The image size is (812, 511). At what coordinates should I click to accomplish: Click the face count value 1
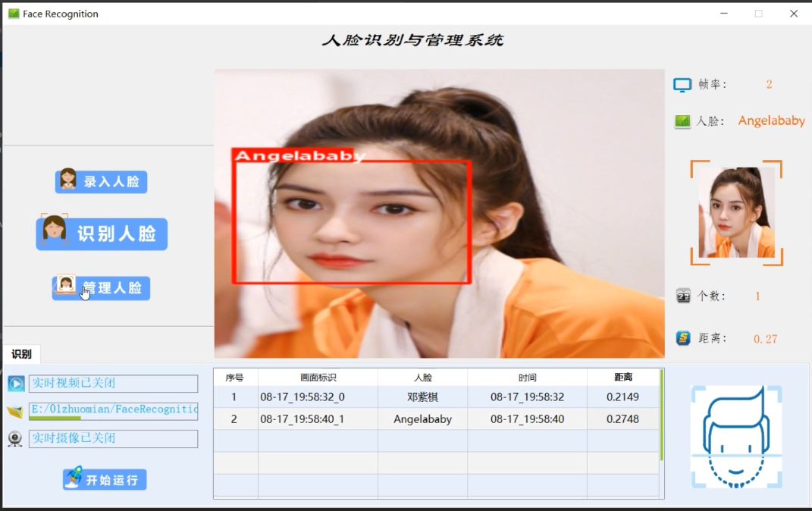coord(757,296)
